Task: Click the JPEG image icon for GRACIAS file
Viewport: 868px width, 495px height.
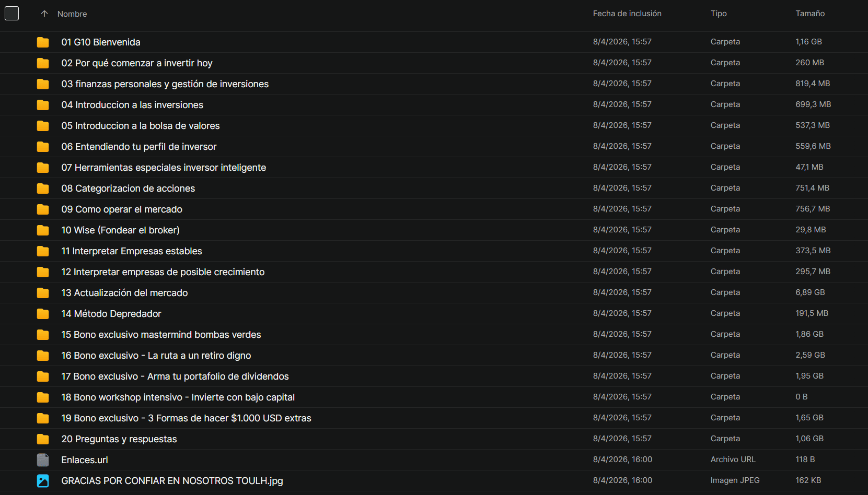Action: pyautogui.click(x=43, y=481)
